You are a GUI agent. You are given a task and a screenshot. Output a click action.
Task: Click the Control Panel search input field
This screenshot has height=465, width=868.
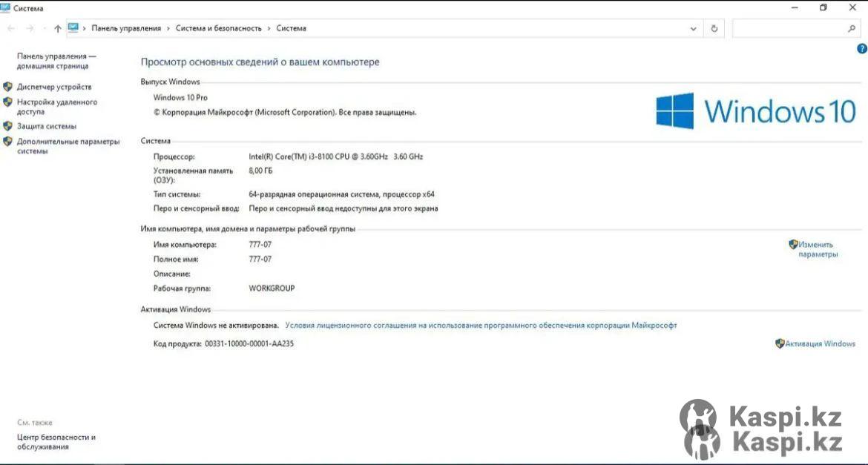pyautogui.click(x=788, y=29)
